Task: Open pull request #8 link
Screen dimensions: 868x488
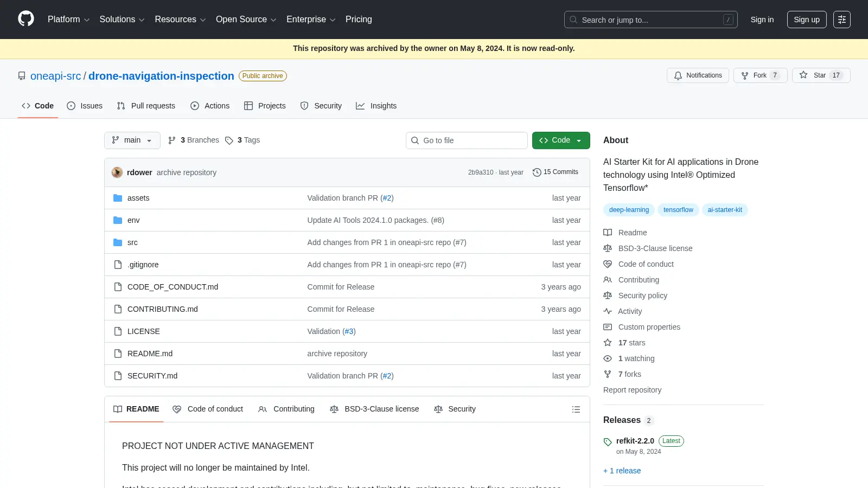Action: pos(438,220)
